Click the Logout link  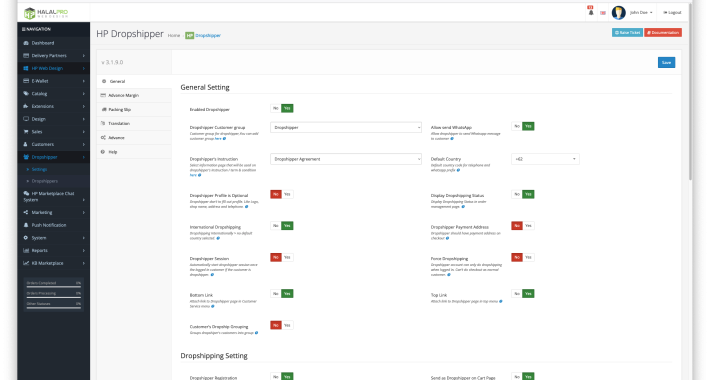(x=672, y=13)
